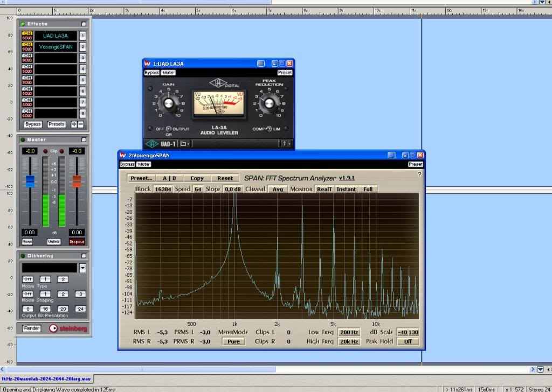Toggle ON for UAD LA3A effect slot
552x392 pixels.
27,33
